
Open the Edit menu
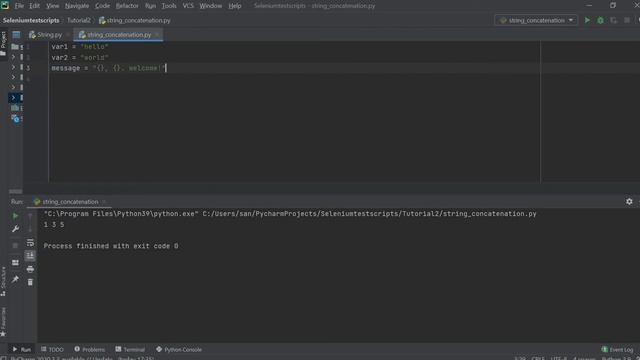34,6
